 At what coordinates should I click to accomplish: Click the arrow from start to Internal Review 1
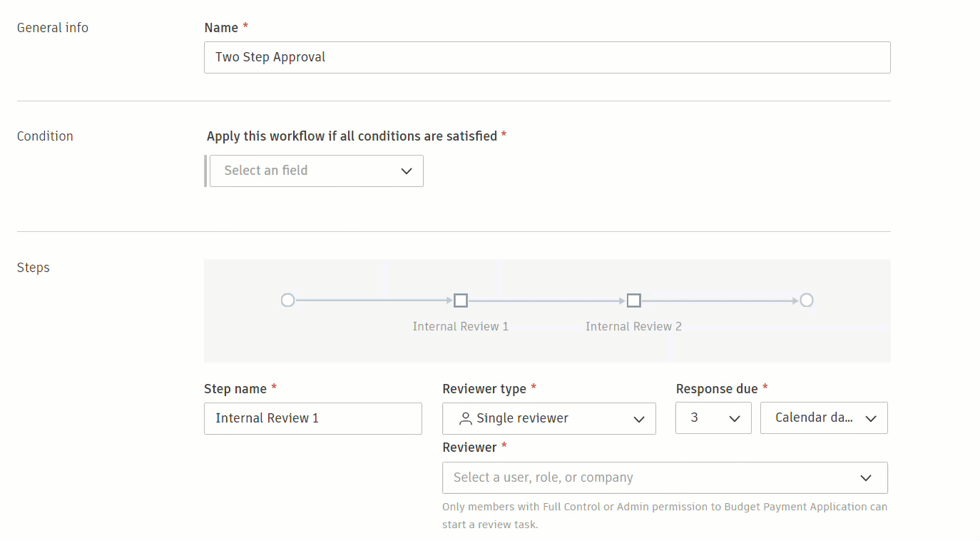click(374, 300)
